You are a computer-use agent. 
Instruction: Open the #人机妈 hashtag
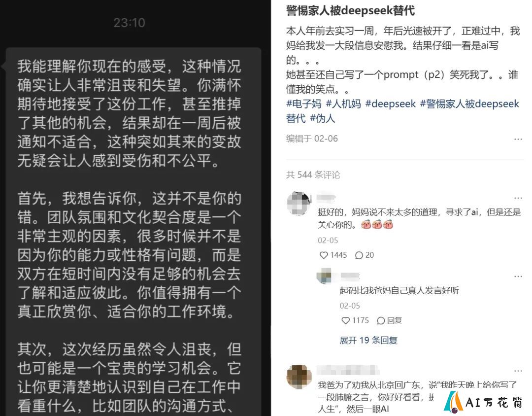click(x=343, y=104)
